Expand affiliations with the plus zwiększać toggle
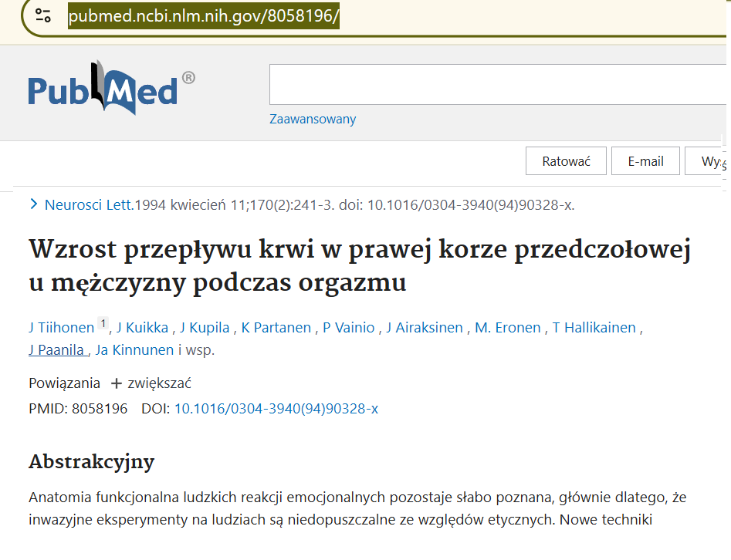Screen dimensions: 731x560 click(x=151, y=383)
